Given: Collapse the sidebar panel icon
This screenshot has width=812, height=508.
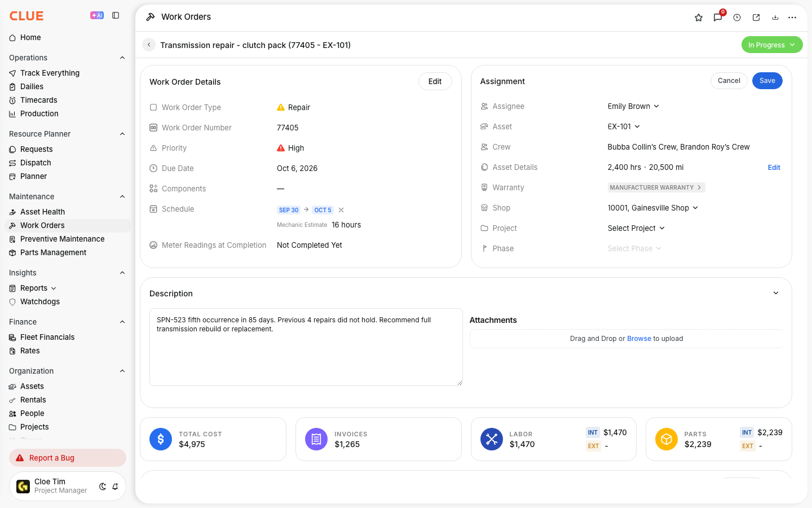Looking at the screenshot, I should pyautogui.click(x=116, y=15).
